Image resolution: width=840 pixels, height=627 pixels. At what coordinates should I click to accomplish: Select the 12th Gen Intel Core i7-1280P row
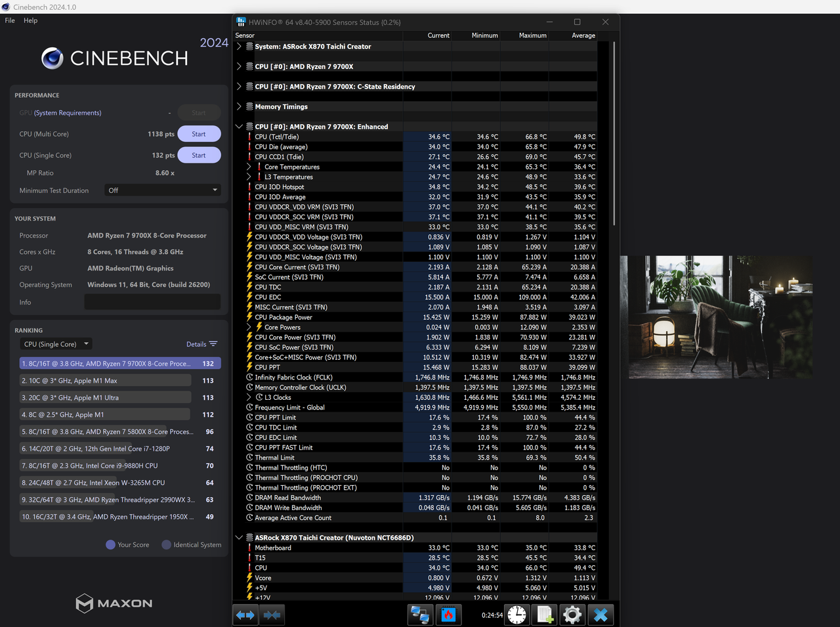point(120,449)
